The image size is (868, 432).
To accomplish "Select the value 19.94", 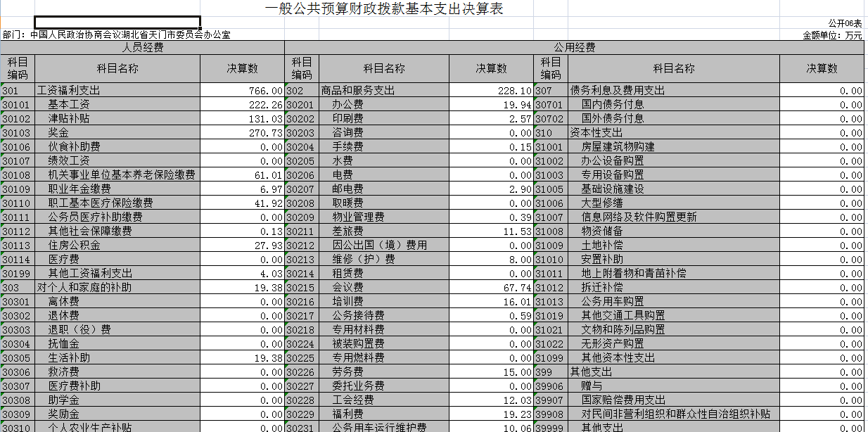I will pos(491,105).
